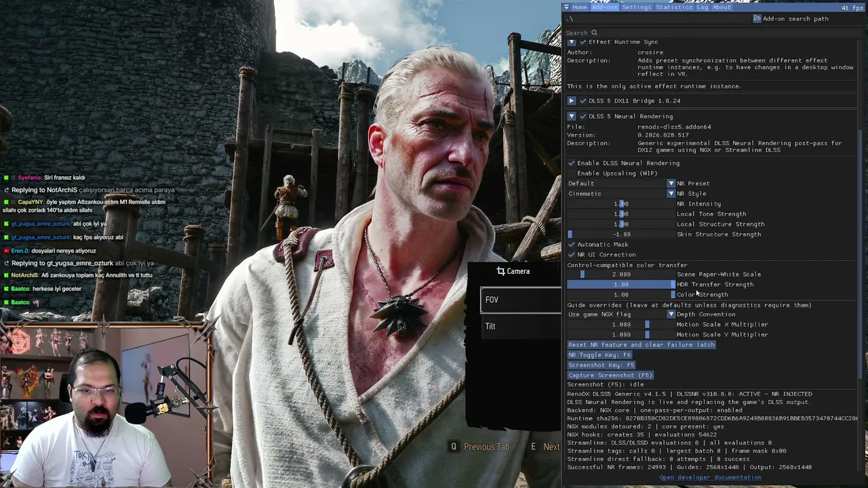The image size is (868, 488).
Task: Click chat username 'CapaYNY'
Action: [31, 202]
